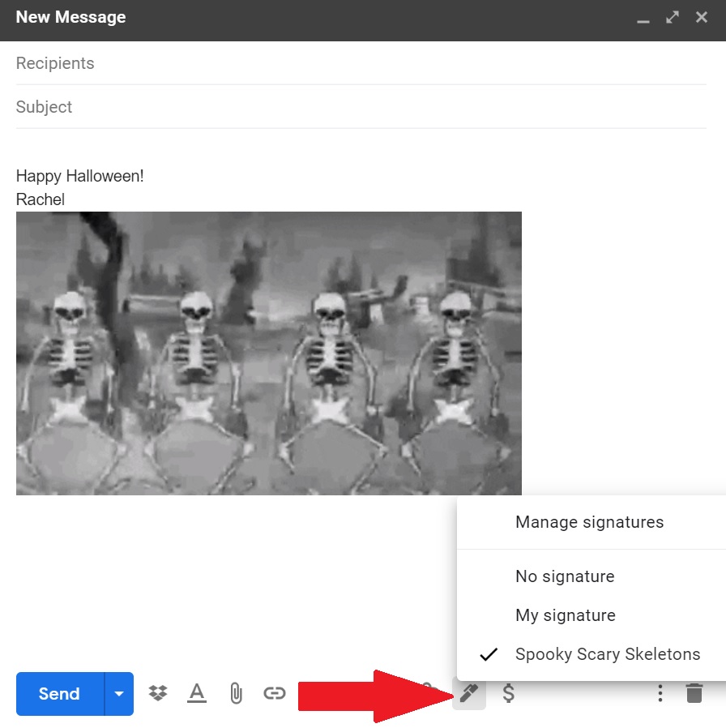The width and height of the screenshot is (726, 728).
Task: Open text formatting options (A icon)
Action: [197, 693]
